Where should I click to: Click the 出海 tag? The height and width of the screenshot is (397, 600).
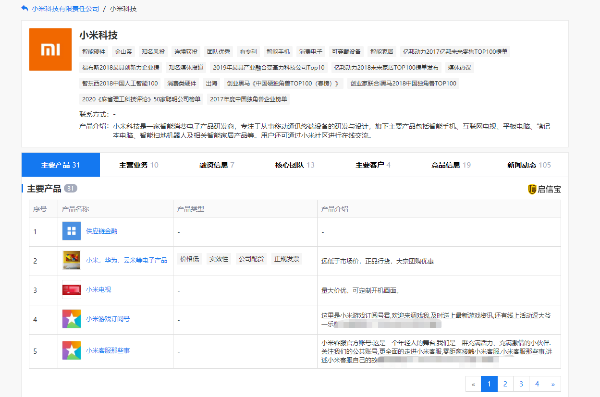pos(211,83)
